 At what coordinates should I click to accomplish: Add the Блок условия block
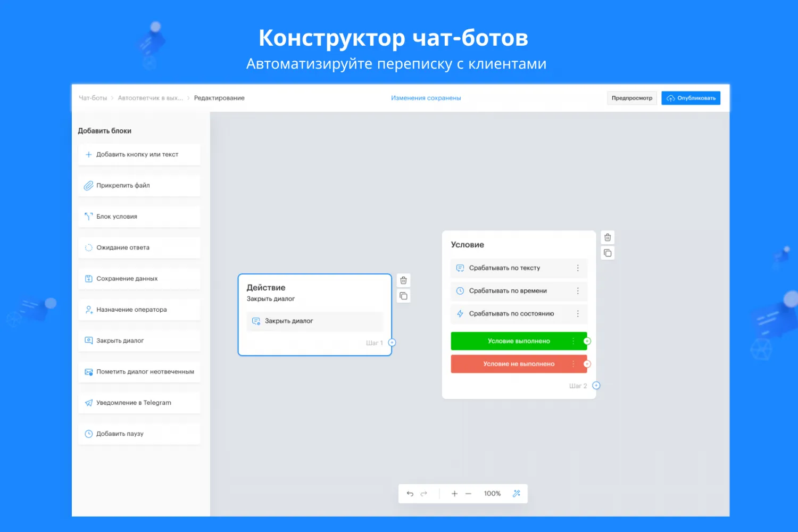(139, 217)
